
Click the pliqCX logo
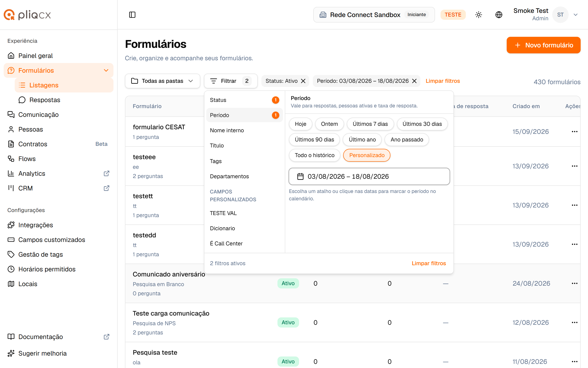[x=27, y=14]
